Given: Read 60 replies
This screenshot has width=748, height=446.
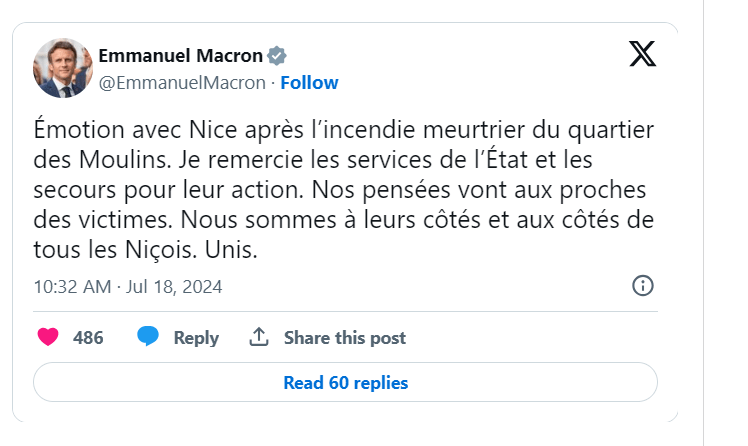Looking at the screenshot, I should click(345, 382).
